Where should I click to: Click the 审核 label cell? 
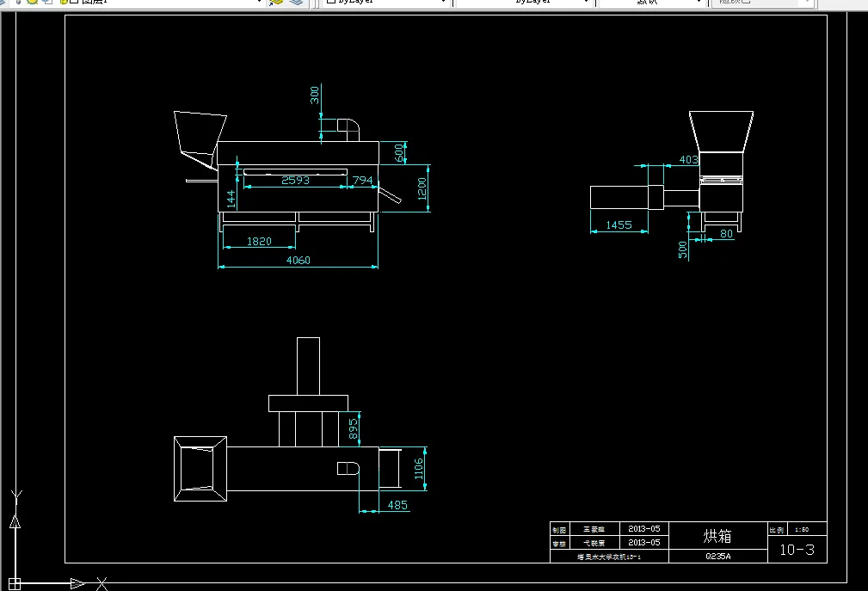[x=559, y=544]
